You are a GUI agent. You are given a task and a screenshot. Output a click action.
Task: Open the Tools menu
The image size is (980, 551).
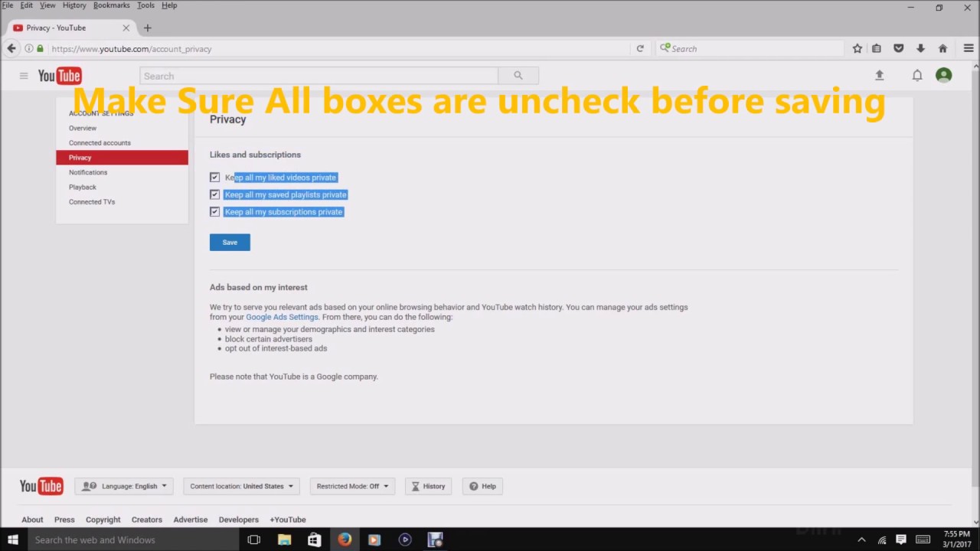(x=145, y=5)
